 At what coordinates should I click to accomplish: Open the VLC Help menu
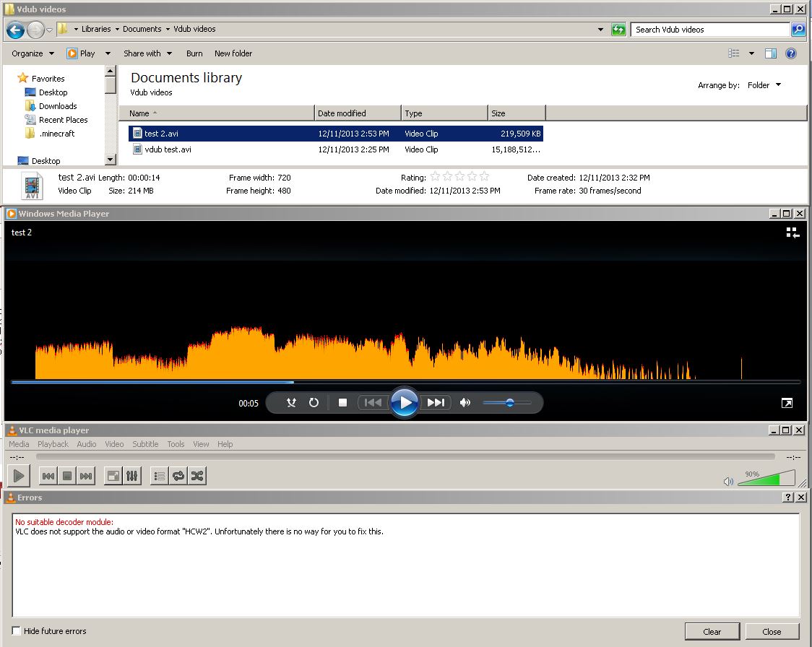225,444
